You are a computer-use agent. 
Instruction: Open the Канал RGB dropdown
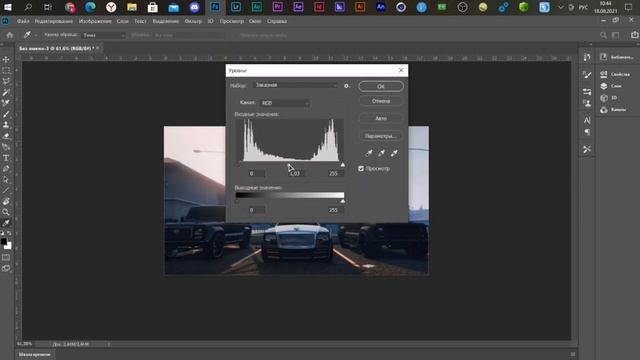[x=285, y=103]
